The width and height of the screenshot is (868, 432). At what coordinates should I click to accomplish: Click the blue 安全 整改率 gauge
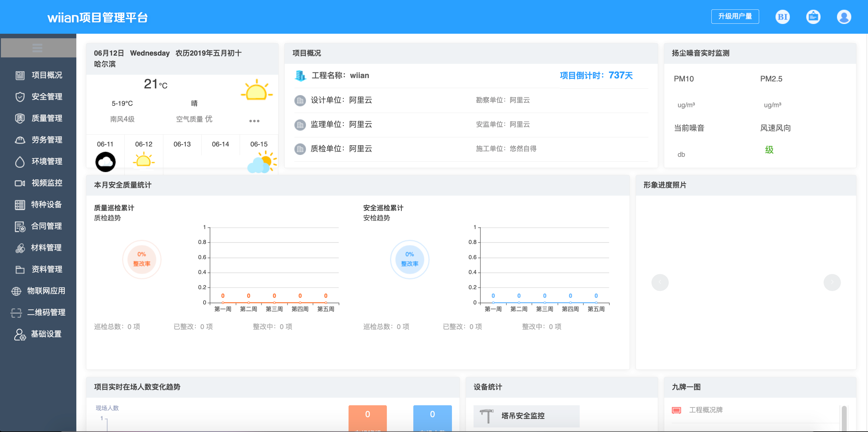pyautogui.click(x=409, y=259)
